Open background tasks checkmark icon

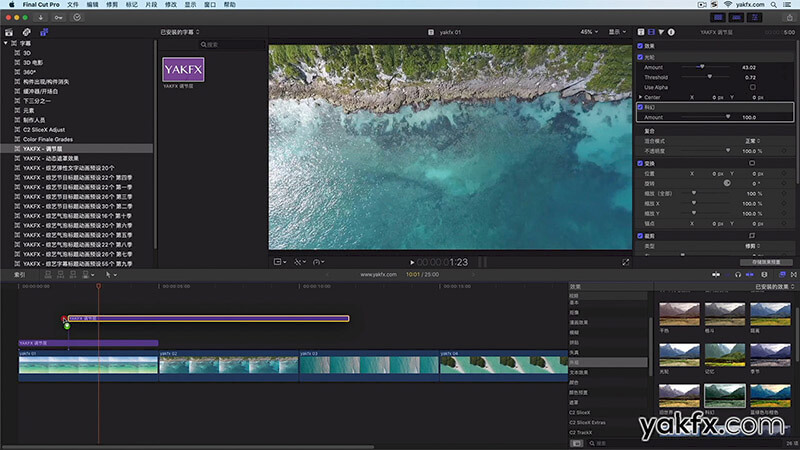coord(77,17)
